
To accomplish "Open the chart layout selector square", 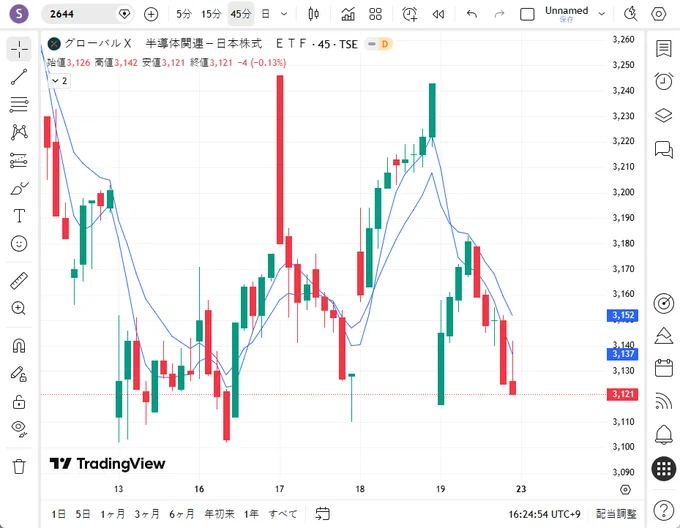I will point(527,14).
